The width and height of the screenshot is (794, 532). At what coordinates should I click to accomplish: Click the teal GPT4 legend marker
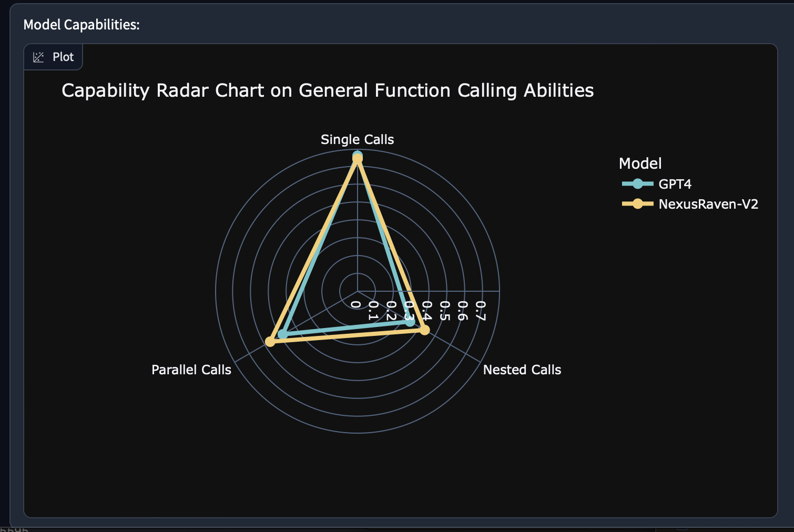click(637, 184)
